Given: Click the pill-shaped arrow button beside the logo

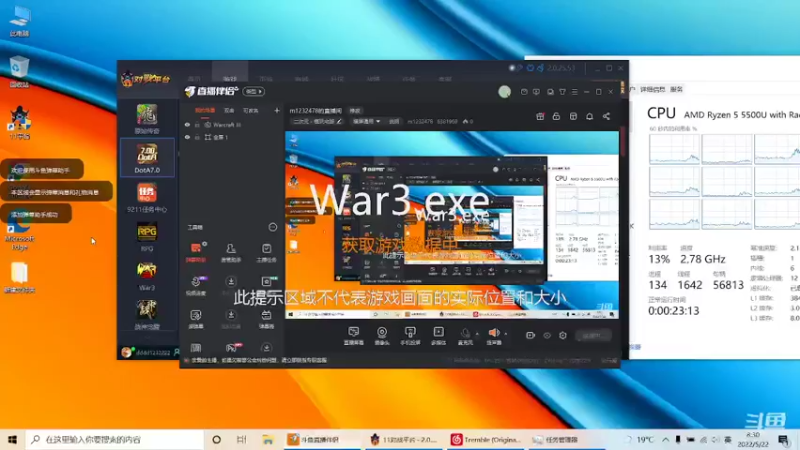Looking at the screenshot, I should coord(254,91).
